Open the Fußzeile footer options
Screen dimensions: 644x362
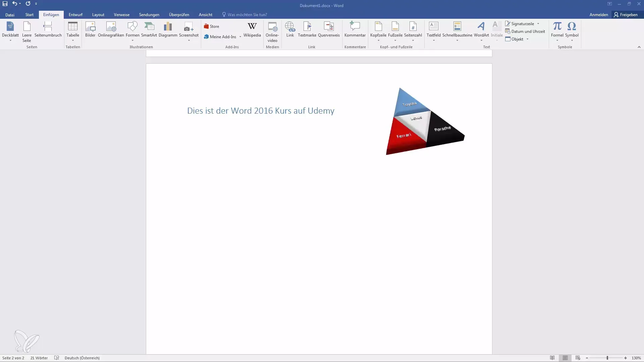(395, 32)
